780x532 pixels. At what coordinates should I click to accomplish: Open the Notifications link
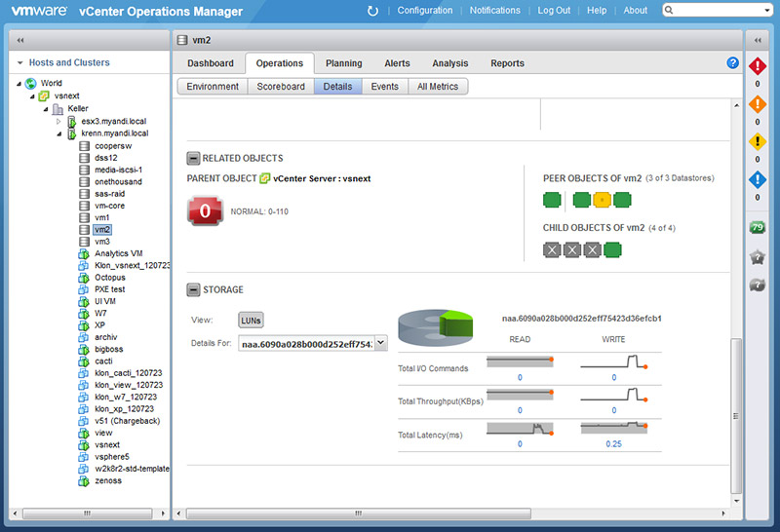495,11
